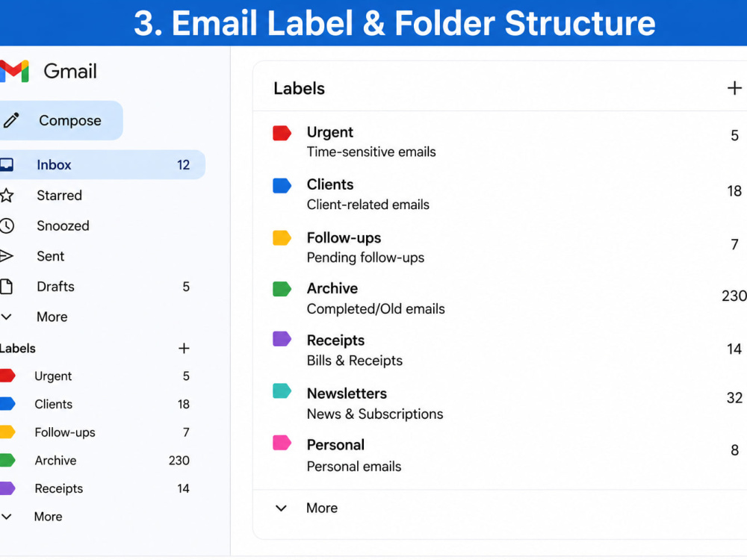Image resolution: width=747 pixels, height=560 pixels.
Task: Select Urgent title in Labels panel
Action: 330,132
